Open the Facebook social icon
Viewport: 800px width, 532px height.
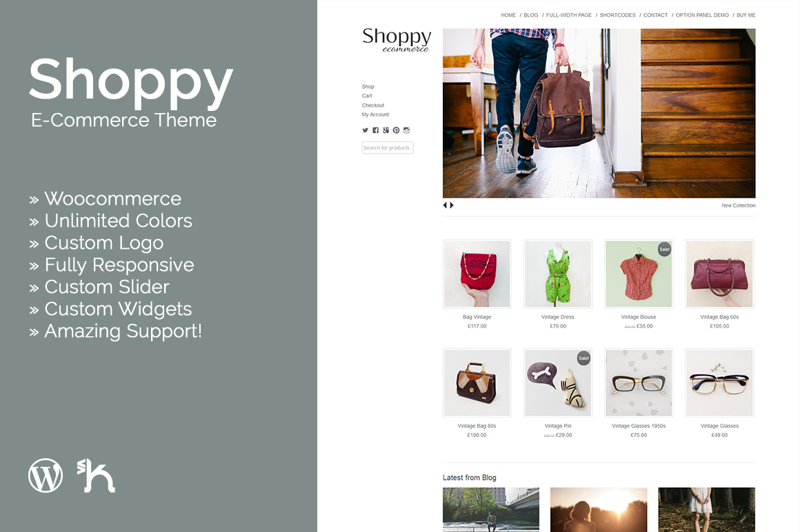pos(375,130)
